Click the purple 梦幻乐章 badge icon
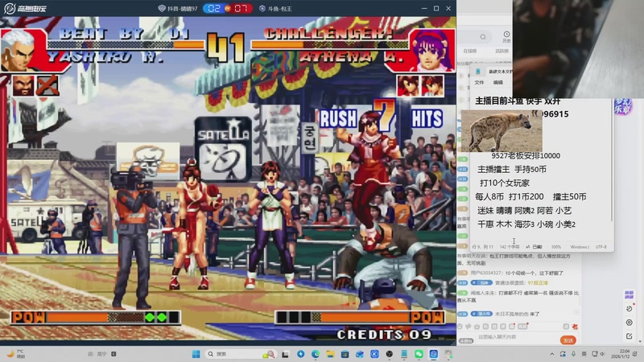The height and width of the screenshot is (362, 644). [x=622, y=106]
